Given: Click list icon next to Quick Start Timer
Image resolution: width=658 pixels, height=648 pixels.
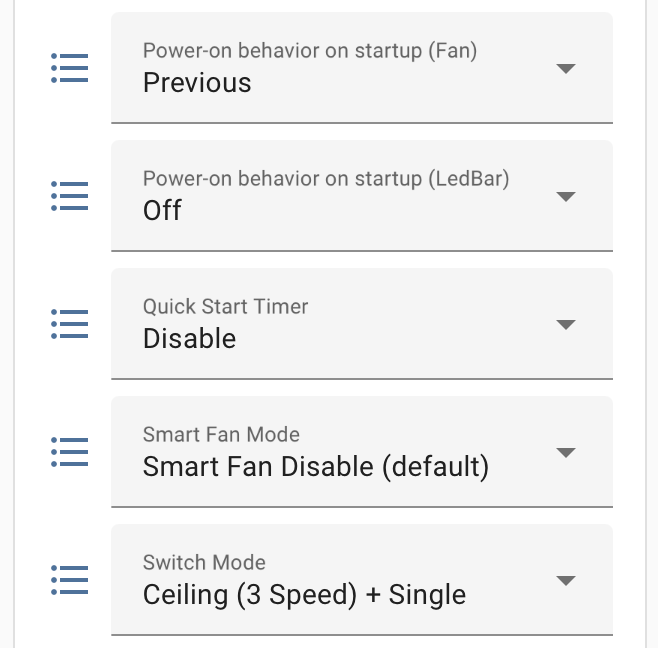Looking at the screenshot, I should coord(70,325).
